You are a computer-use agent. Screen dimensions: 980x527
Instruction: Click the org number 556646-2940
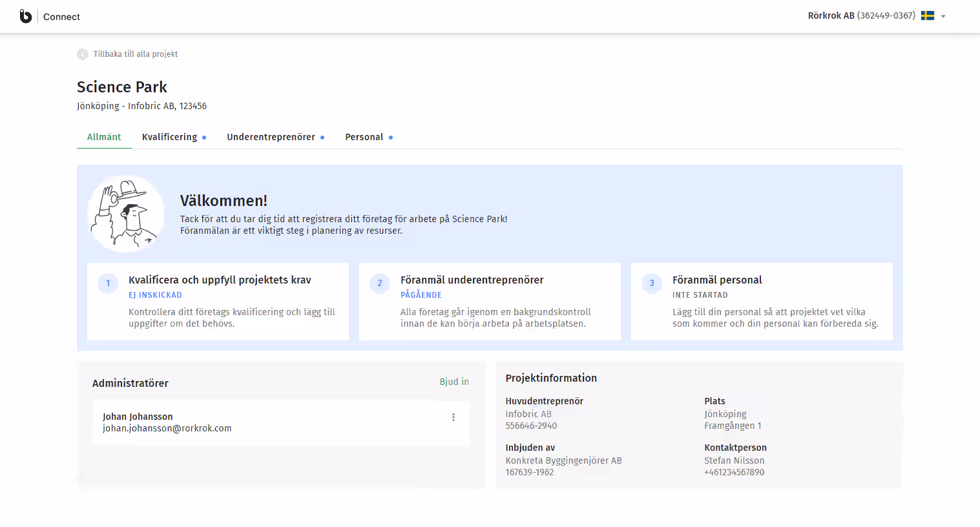click(x=531, y=426)
